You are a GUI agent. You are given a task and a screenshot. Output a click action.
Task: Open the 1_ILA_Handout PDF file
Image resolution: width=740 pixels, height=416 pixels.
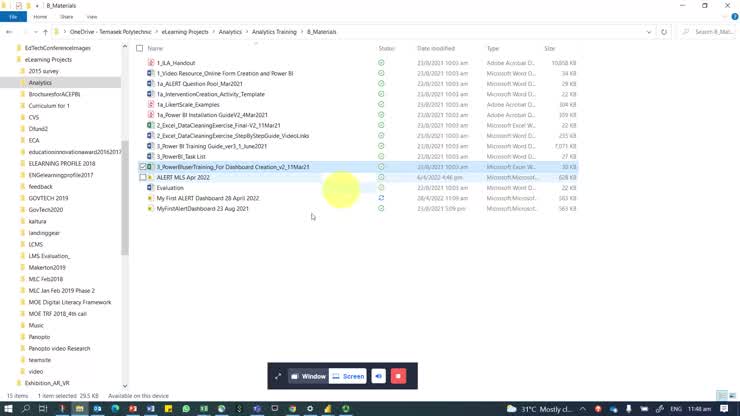pyautogui.click(x=176, y=63)
